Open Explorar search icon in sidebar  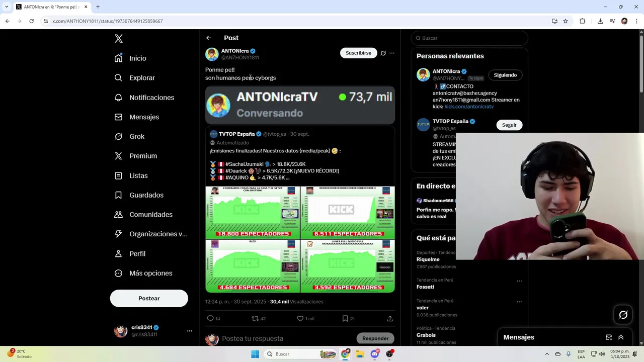pos(118,78)
